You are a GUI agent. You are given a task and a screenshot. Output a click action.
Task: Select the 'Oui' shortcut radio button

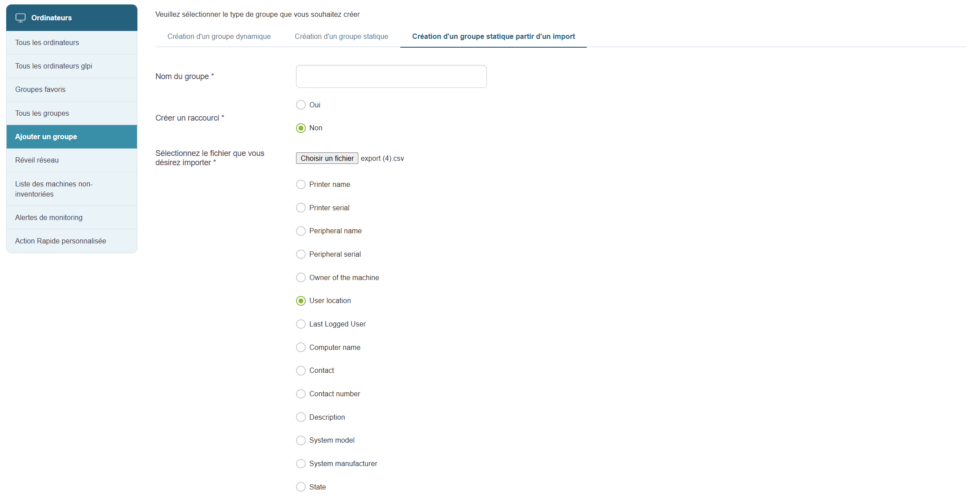301,105
